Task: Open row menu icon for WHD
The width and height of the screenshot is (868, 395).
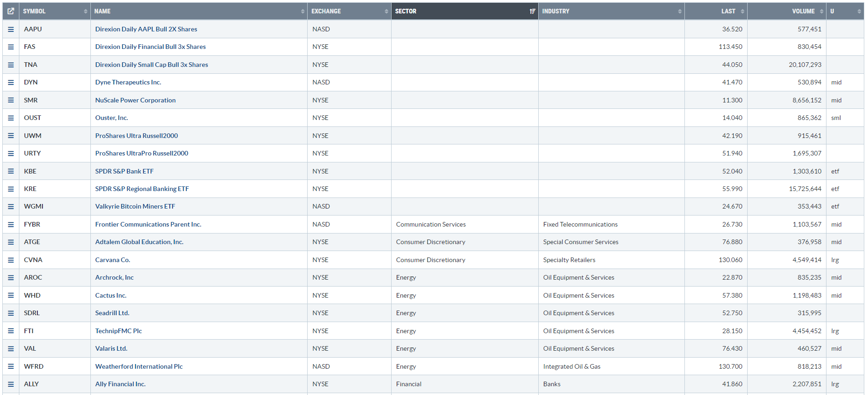Action: pos(11,296)
